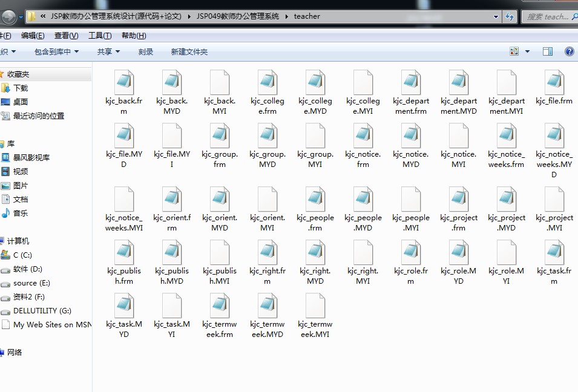Click the search teacher input box
This screenshot has height=392, width=578.
(x=549, y=16)
